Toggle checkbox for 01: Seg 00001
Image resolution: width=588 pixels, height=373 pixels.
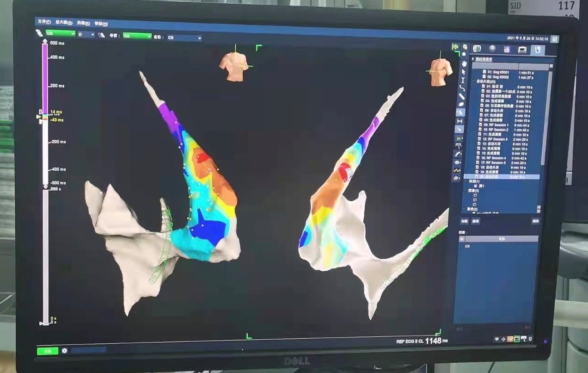pyautogui.click(x=484, y=72)
